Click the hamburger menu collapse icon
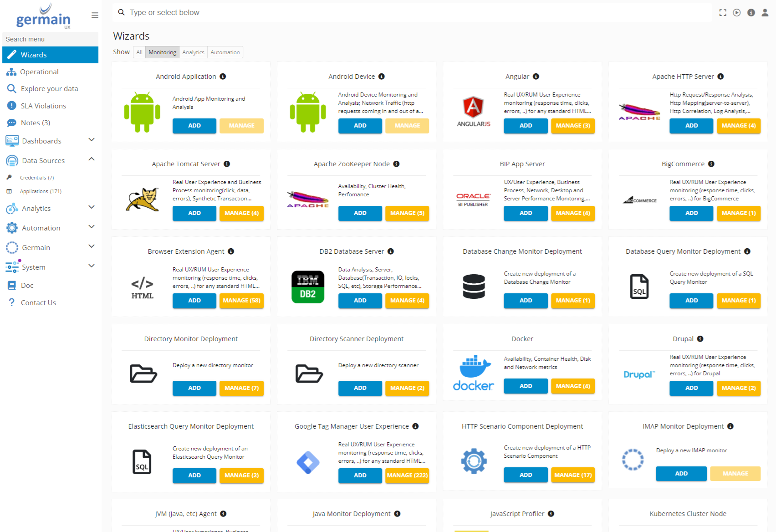This screenshot has height=532, width=776. 95,15
